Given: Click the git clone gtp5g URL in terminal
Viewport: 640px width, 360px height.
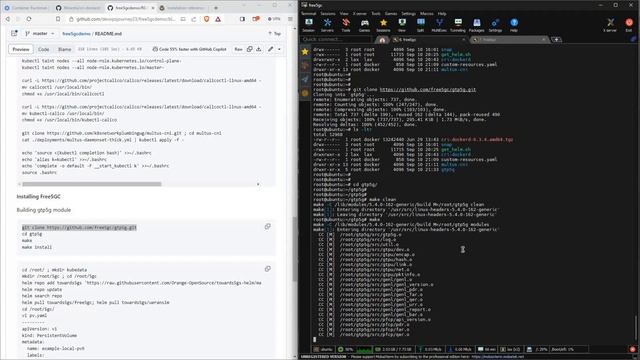Looking at the screenshot, I should (x=428, y=89).
